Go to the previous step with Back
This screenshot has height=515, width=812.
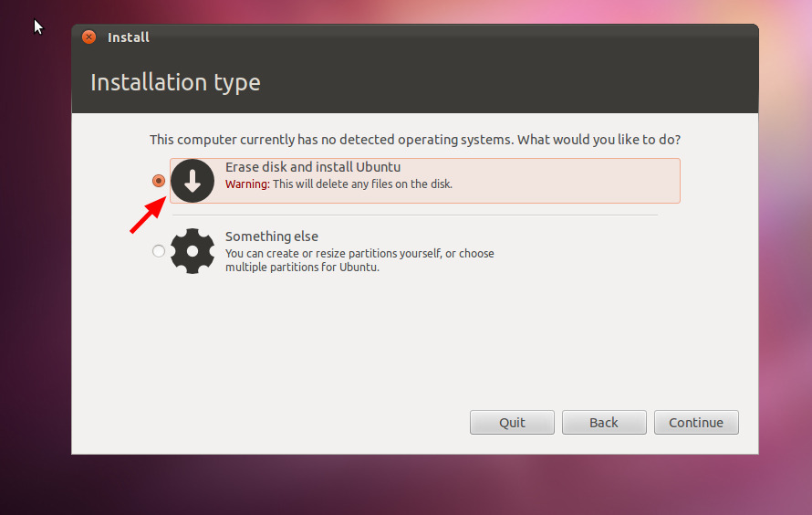(604, 423)
